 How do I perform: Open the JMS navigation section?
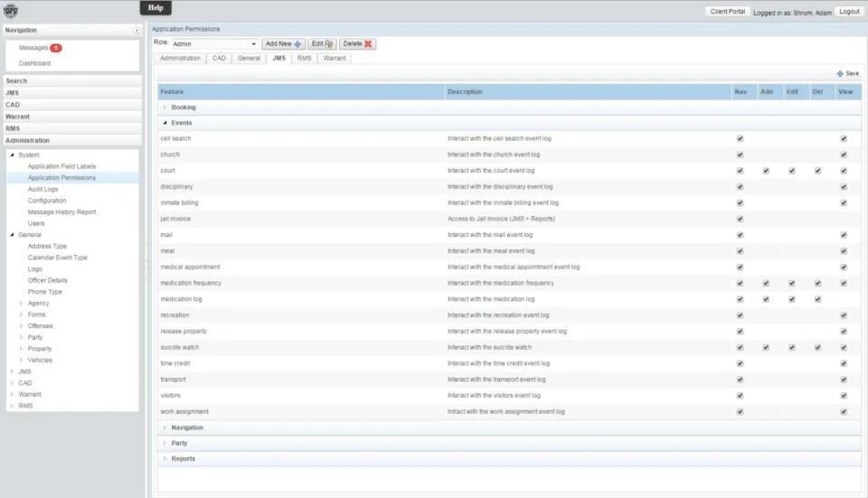tap(72, 93)
